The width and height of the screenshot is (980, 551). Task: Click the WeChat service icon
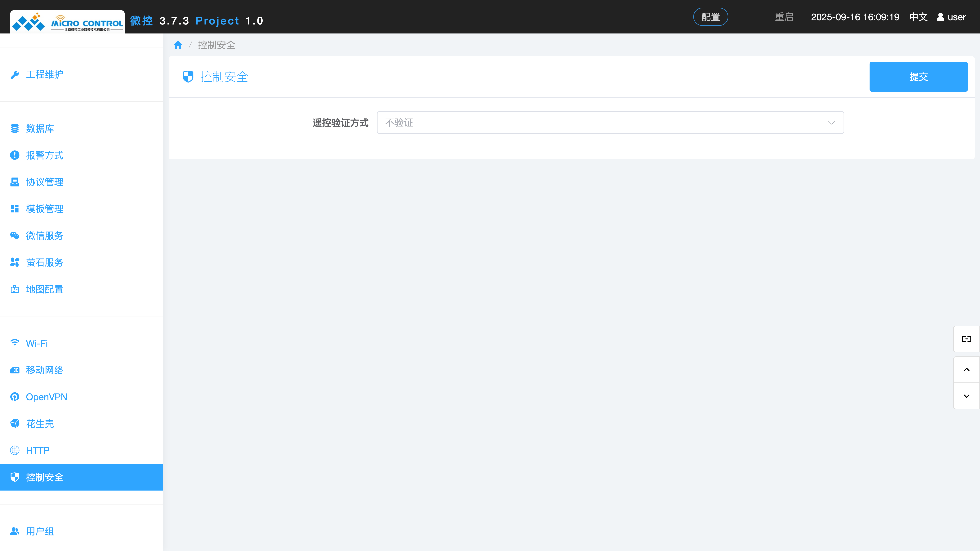(x=15, y=236)
